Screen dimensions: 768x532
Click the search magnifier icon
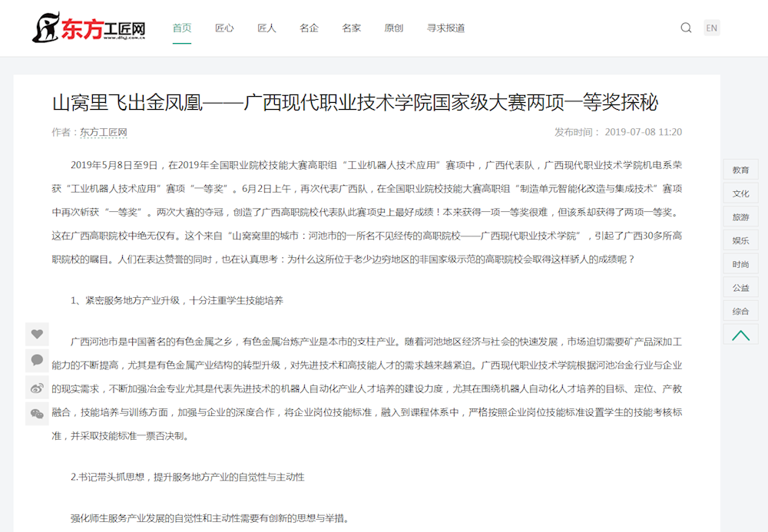(686, 28)
